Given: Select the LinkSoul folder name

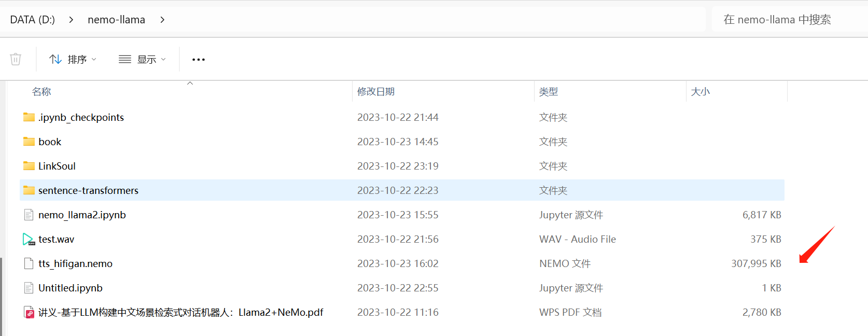Looking at the screenshot, I should tap(57, 166).
